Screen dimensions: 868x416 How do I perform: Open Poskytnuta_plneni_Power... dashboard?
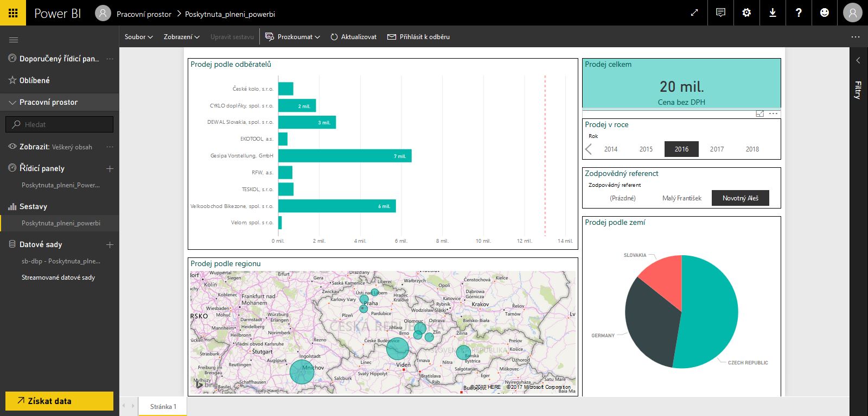[x=61, y=185]
